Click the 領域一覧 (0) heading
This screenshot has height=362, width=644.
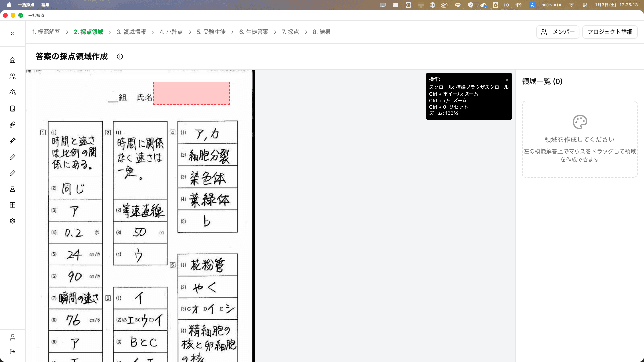point(542,81)
